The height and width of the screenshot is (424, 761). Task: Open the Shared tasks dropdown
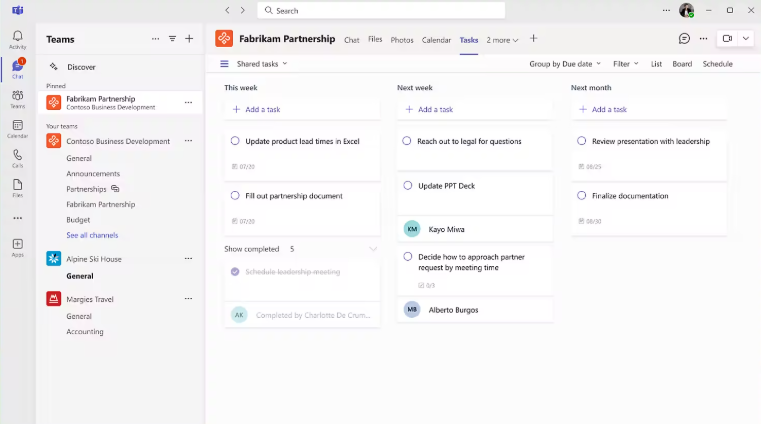coord(262,64)
